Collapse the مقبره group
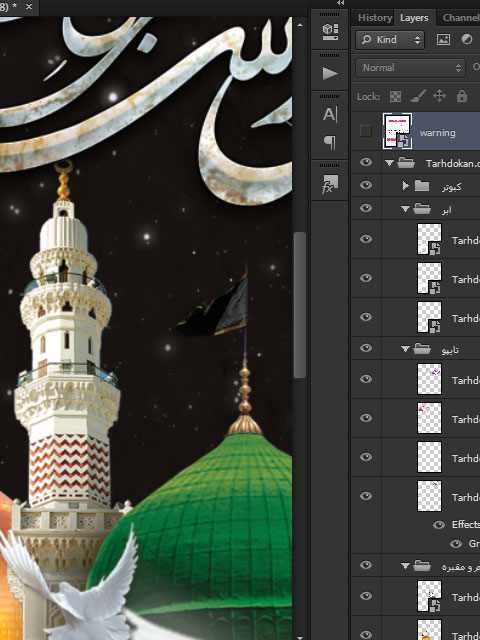 (x=405, y=567)
